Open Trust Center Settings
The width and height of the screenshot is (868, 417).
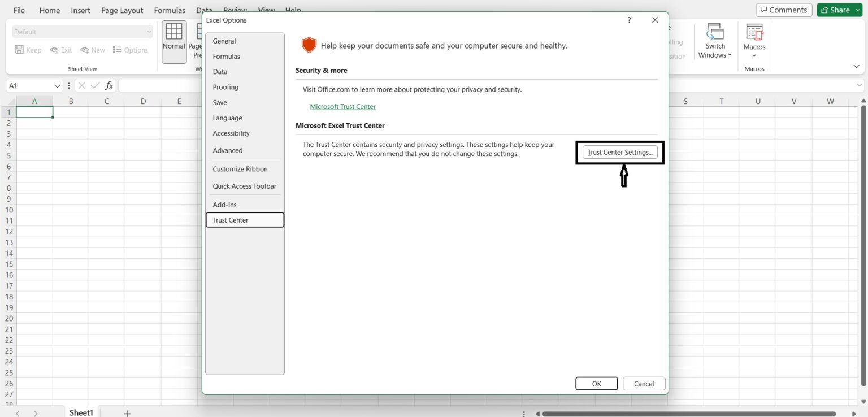(620, 152)
